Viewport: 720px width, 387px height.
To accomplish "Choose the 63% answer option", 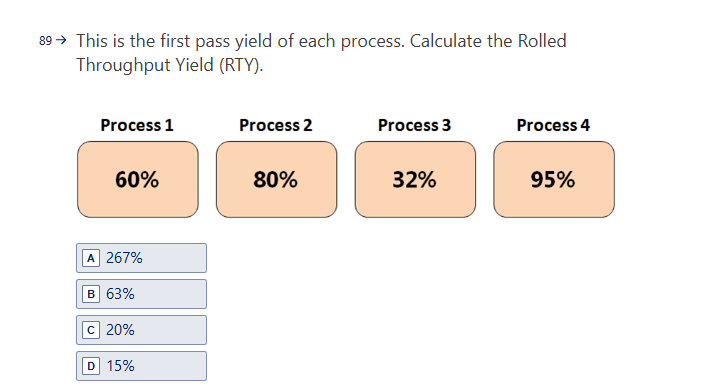I will (x=141, y=294).
